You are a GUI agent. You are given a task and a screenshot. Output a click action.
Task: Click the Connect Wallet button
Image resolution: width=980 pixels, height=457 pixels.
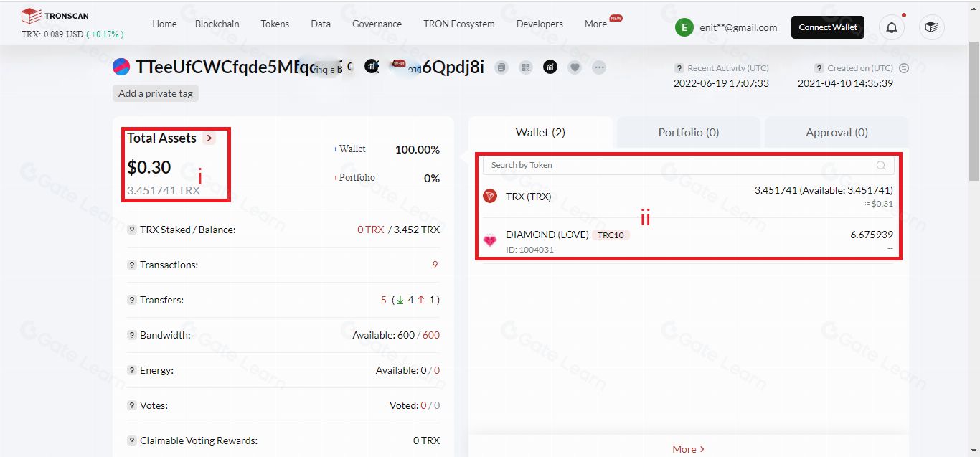click(x=827, y=27)
